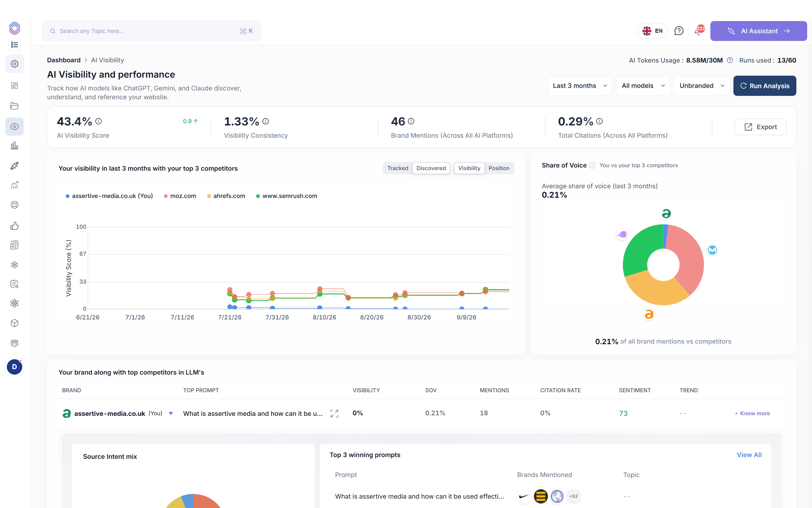
Task: Open settings gear in the sidebar
Action: (x=15, y=64)
